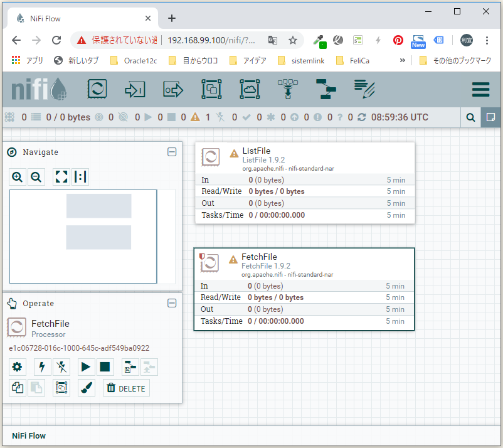Open その他のブックマーク folder
Screen dimensions: 503x448
coord(455,61)
